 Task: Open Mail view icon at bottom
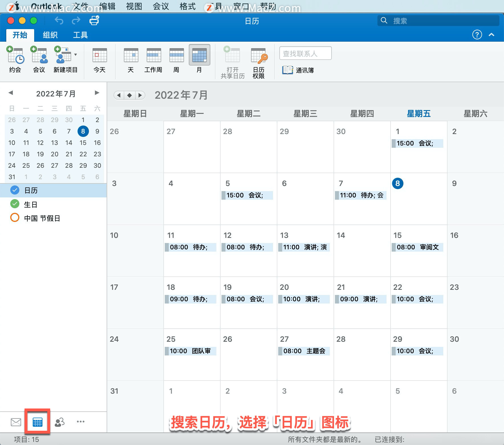point(16,422)
